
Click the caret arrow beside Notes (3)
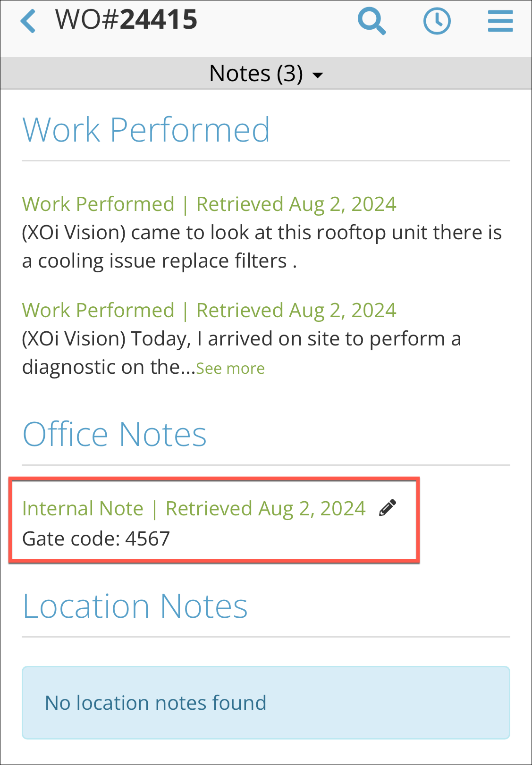point(318,75)
